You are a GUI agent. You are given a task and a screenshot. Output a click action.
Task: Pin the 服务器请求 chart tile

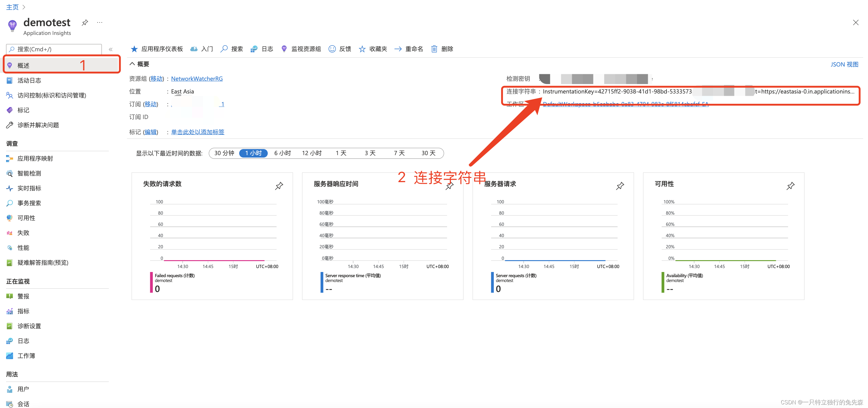[620, 186]
